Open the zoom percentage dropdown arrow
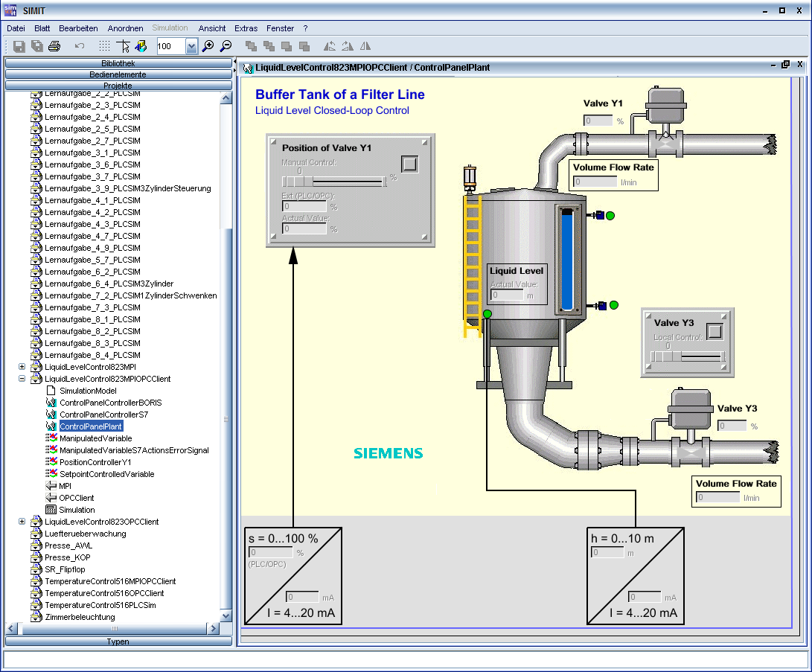This screenshot has height=672, width=812. click(x=191, y=47)
